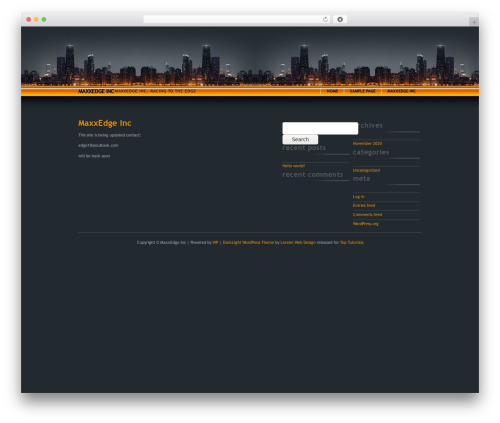This screenshot has width=500, height=423.
Task: Open the November 2020 archive link
Action: pos(367,143)
